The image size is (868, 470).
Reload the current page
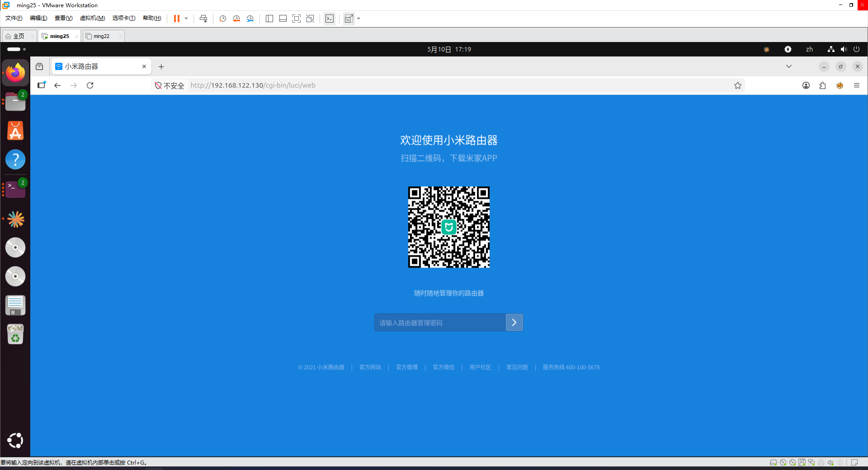(90, 85)
